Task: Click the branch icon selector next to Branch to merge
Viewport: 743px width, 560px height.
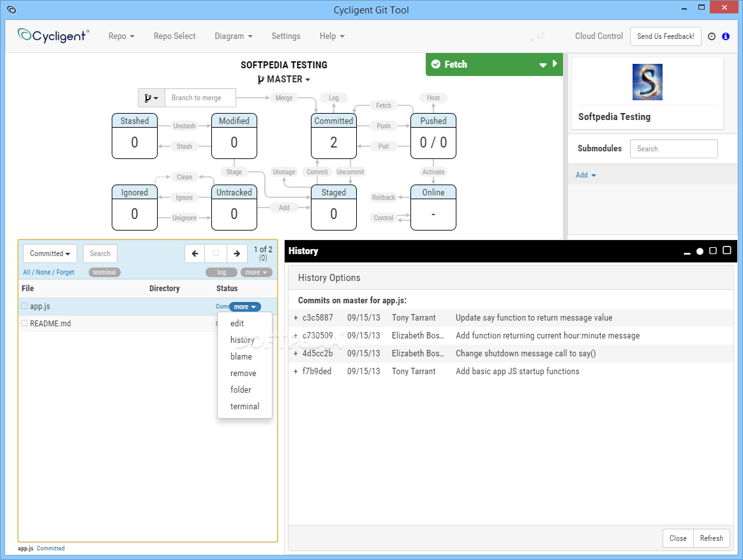Action: (x=152, y=98)
